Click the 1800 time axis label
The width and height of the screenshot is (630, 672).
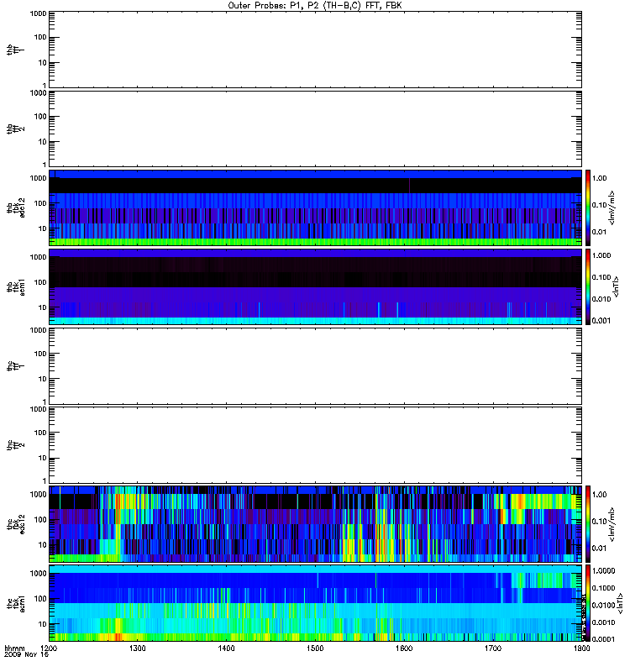pos(581,648)
